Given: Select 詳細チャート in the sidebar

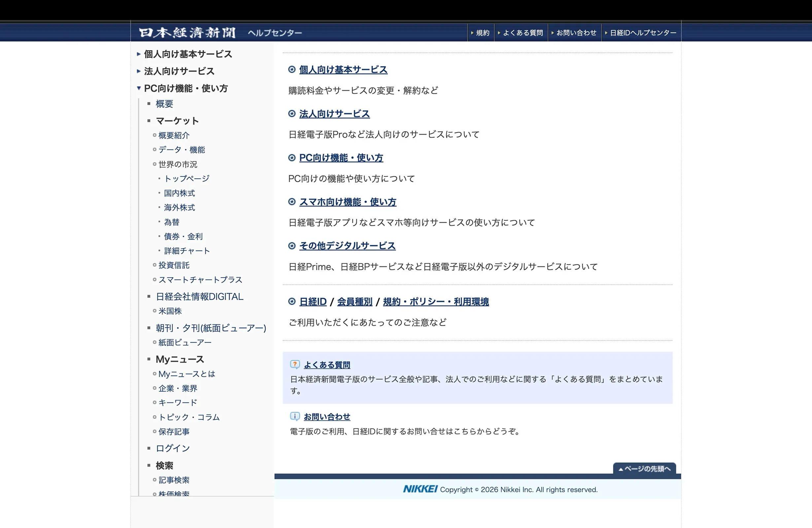Looking at the screenshot, I should [x=187, y=251].
